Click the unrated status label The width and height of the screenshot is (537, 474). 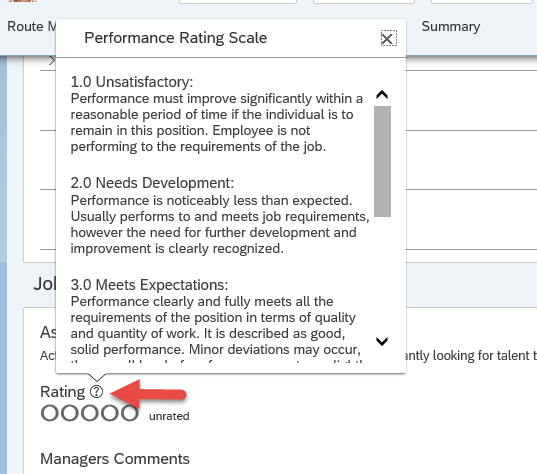169,416
